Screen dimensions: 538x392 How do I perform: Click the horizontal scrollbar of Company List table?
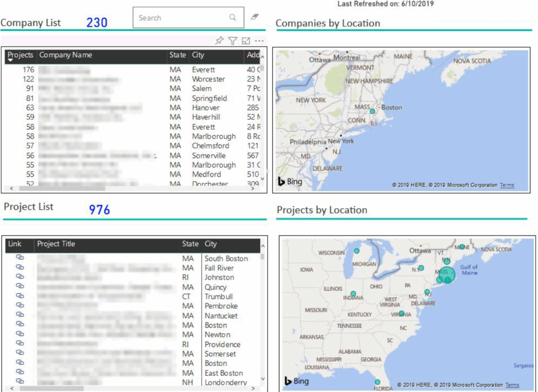point(63,188)
